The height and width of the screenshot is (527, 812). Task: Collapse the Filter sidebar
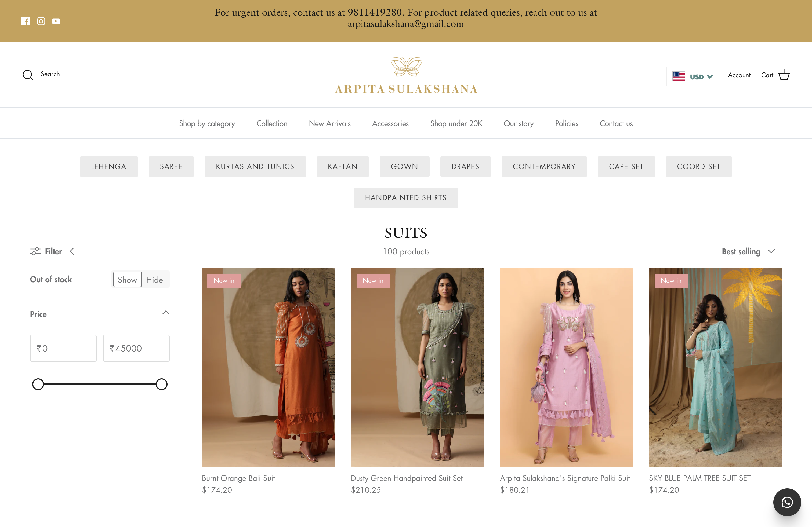coord(72,251)
